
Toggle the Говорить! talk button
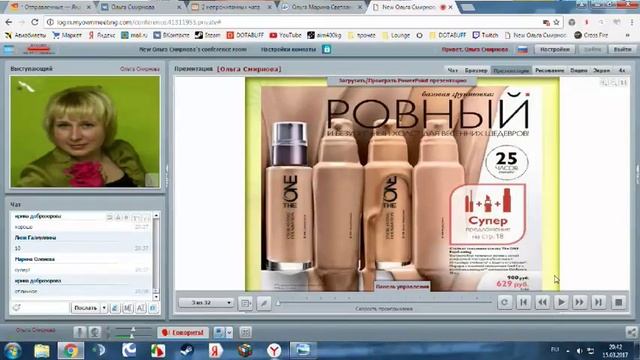click(x=183, y=333)
